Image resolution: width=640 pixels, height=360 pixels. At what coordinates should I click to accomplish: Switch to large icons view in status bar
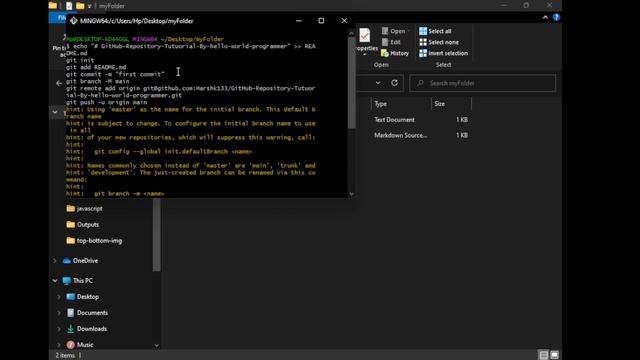point(554,355)
